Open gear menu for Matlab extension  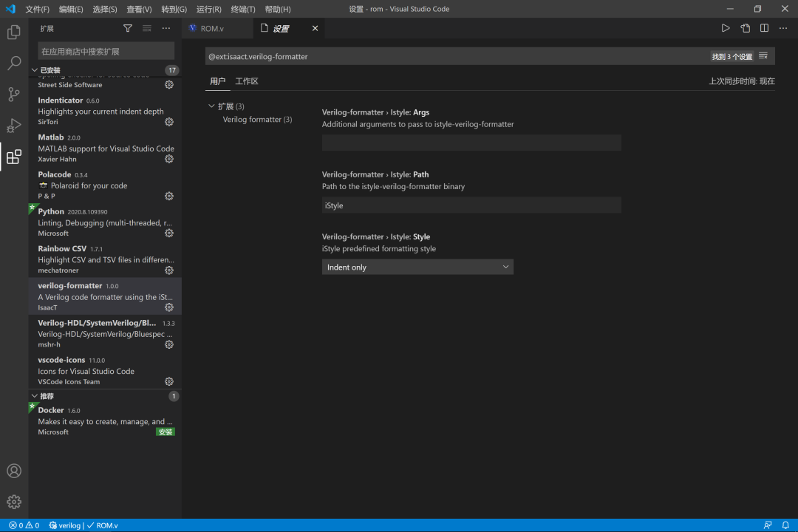point(169,159)
